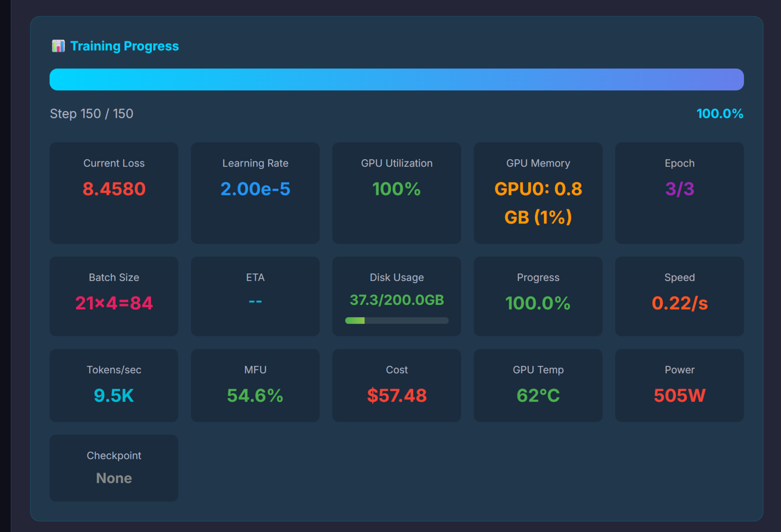Click the Tokens/sec label
781x532 pixels.
pos(114,370)
